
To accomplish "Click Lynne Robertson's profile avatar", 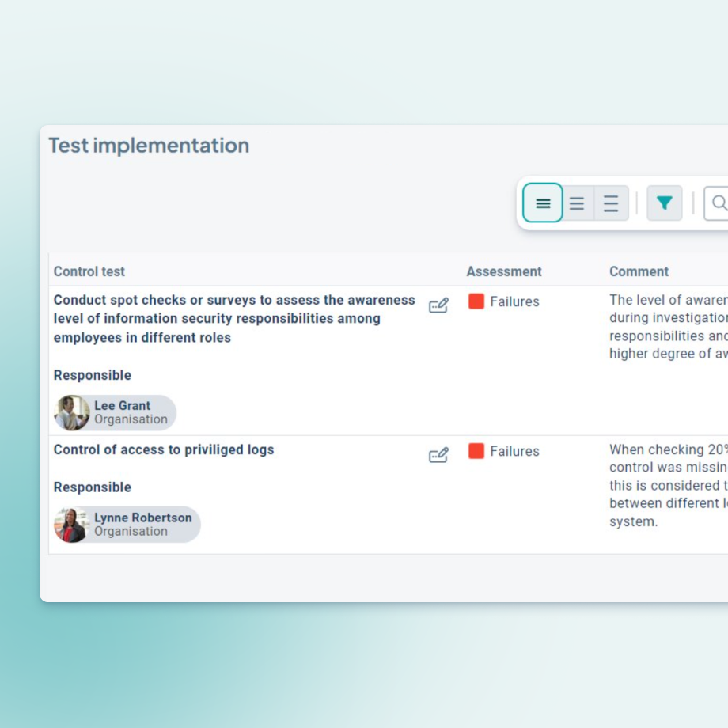I will click(71, 525).
